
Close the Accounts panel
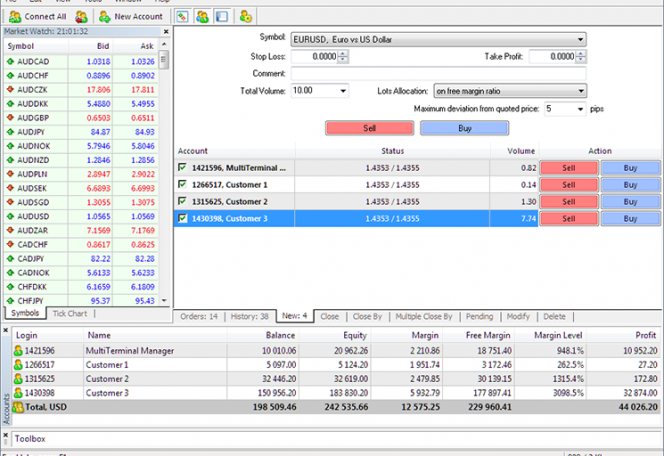pos(6,330)
